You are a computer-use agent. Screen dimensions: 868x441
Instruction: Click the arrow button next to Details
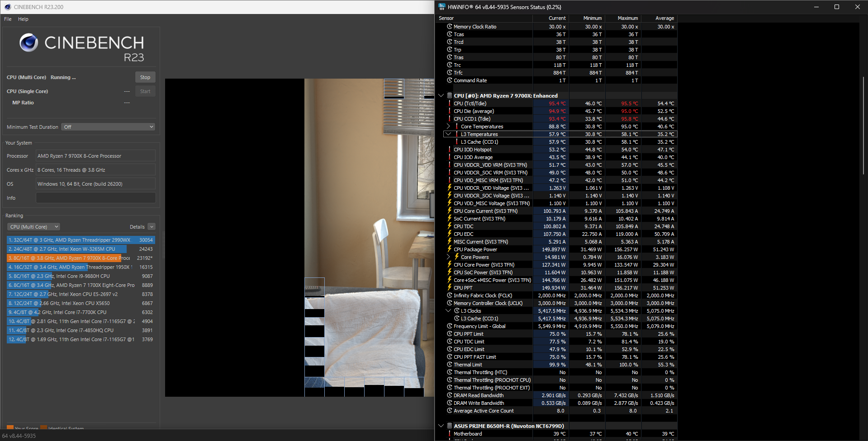tap(152, 227)
